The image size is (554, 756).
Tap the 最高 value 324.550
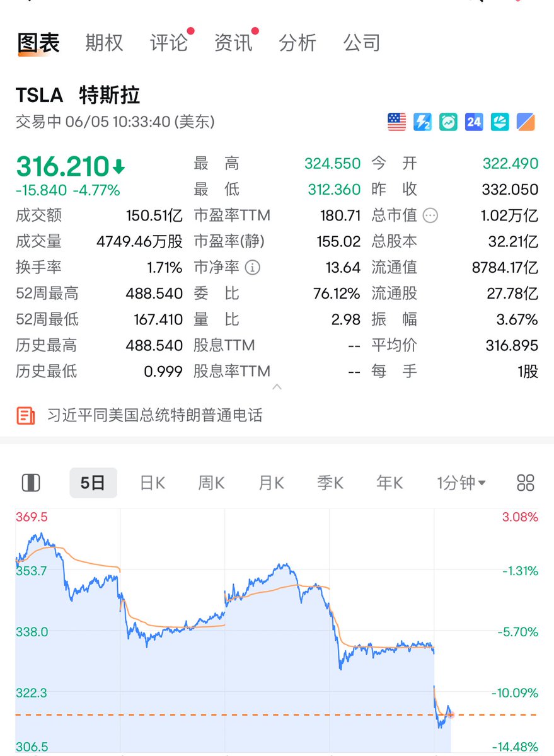(x=333, y=164)
